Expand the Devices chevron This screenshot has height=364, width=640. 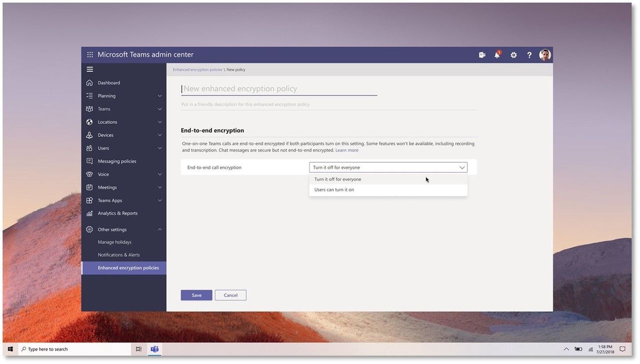click(160, 135)
